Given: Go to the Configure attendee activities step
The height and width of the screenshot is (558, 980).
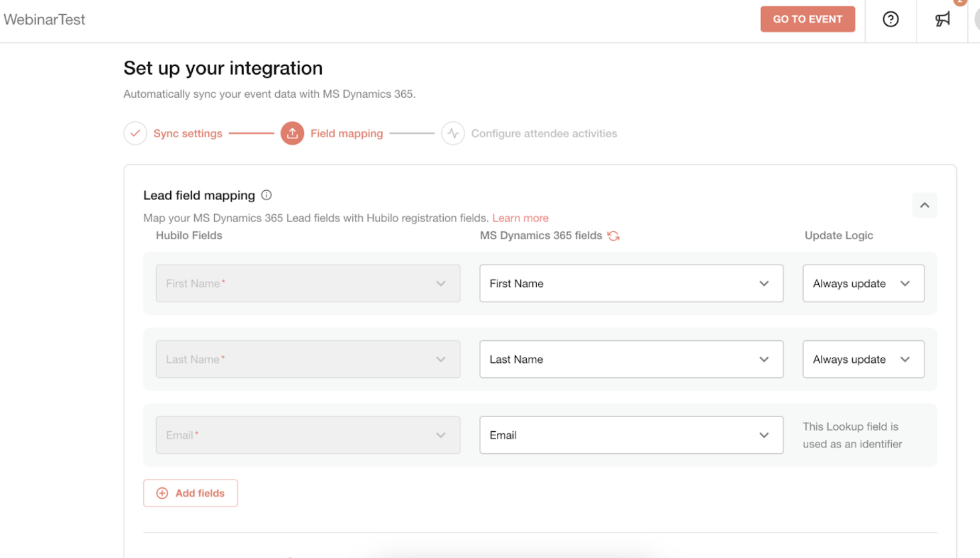Looking at the screenshot, I should [544, 133].
